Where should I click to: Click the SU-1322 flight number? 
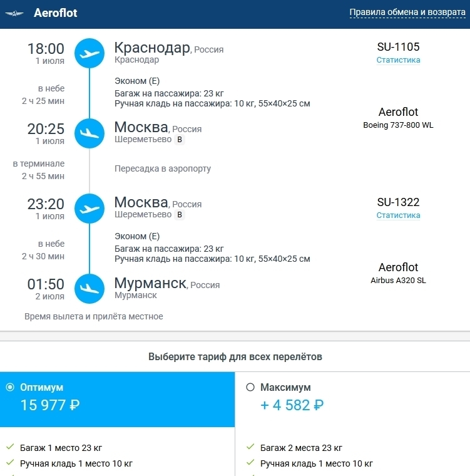[398, 202]
